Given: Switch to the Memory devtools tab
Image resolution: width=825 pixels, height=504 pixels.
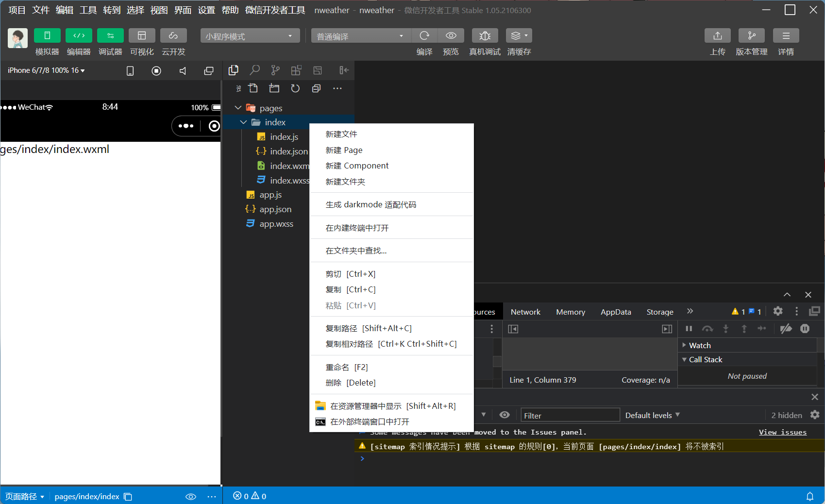Looking at the screenshot, I should [x=571, y=312].
